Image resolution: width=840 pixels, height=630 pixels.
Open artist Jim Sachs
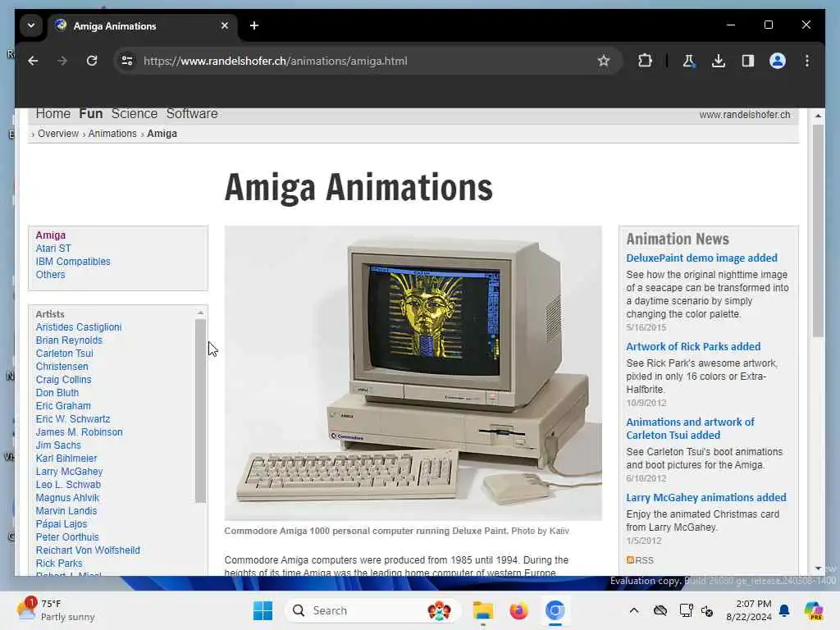58,445
